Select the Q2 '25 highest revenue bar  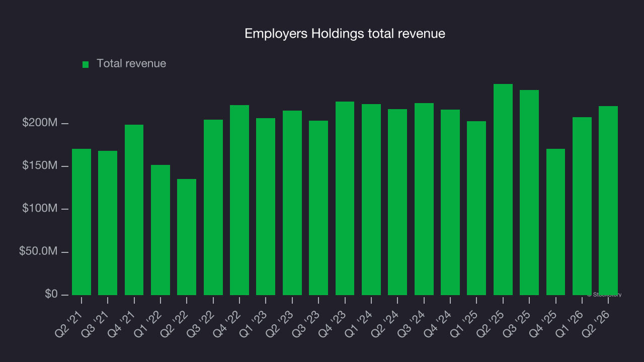503,190
